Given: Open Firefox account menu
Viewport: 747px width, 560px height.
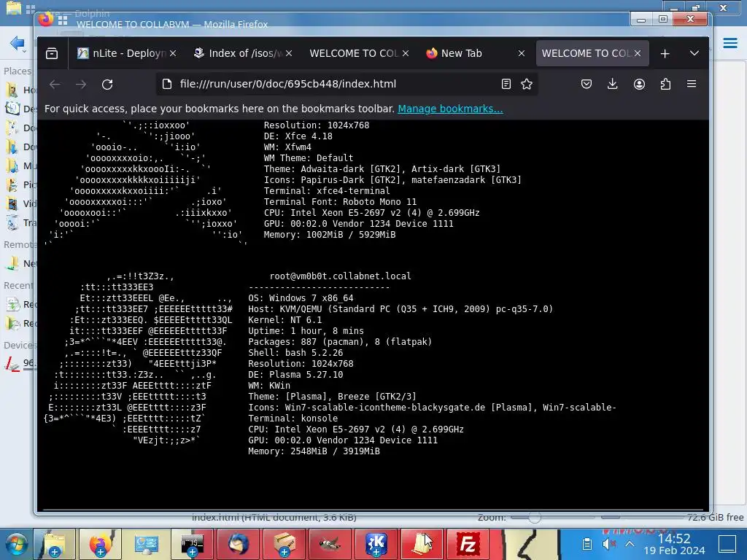Looking at the screenshot, I should click(x=639, y=85).
